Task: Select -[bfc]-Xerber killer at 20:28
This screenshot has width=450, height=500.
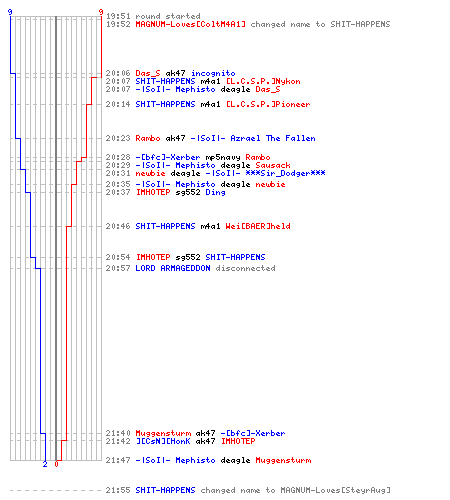Action: [168, 157]
